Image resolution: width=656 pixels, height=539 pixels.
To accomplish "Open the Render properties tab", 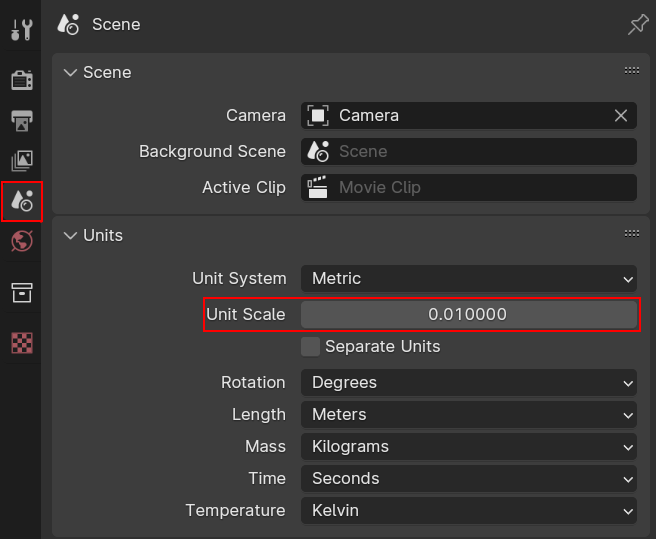I will click(x=22, y=80).
